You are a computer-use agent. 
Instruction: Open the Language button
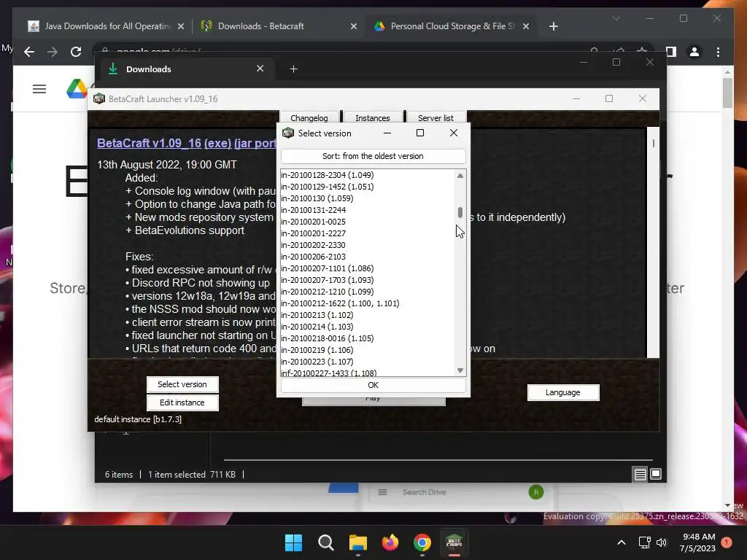(x=563, y=392)
